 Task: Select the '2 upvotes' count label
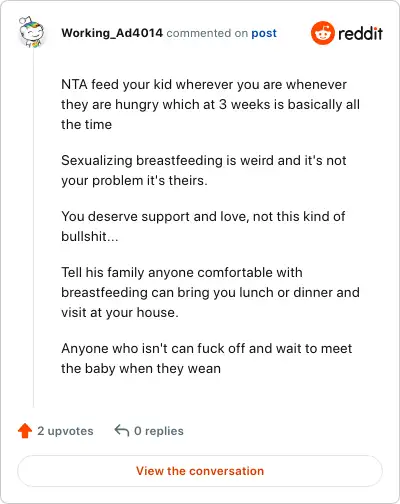click(65, 431)
